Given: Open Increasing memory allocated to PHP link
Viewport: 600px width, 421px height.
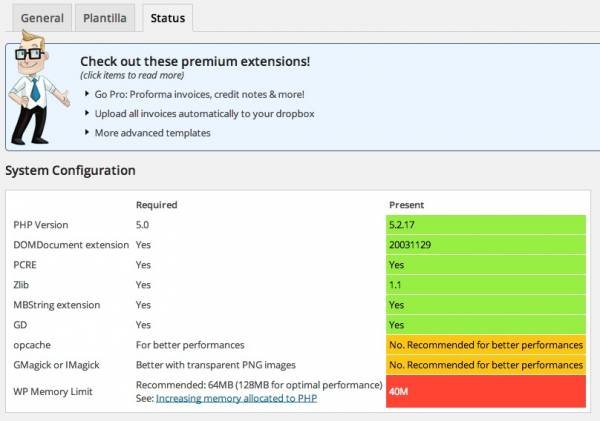Looking at the screenshot, I should pos(236,398).
